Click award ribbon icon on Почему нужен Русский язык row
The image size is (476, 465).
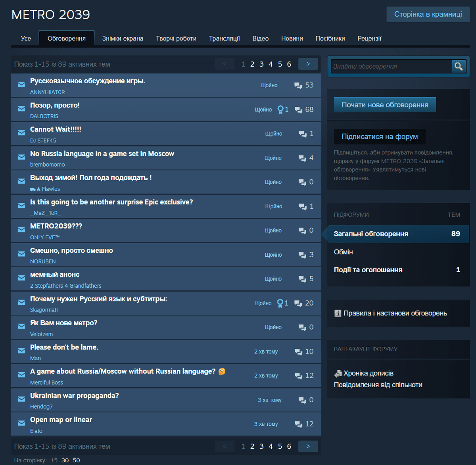[280, 303]
